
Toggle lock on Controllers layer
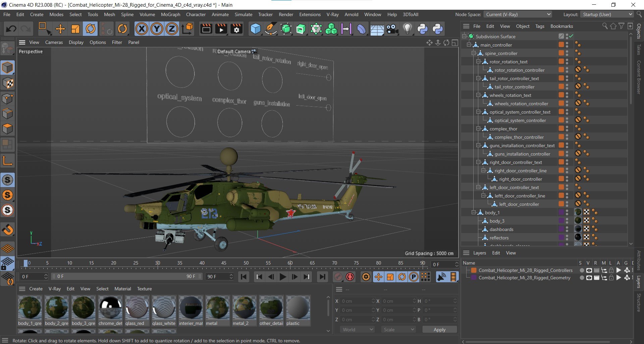611,270
